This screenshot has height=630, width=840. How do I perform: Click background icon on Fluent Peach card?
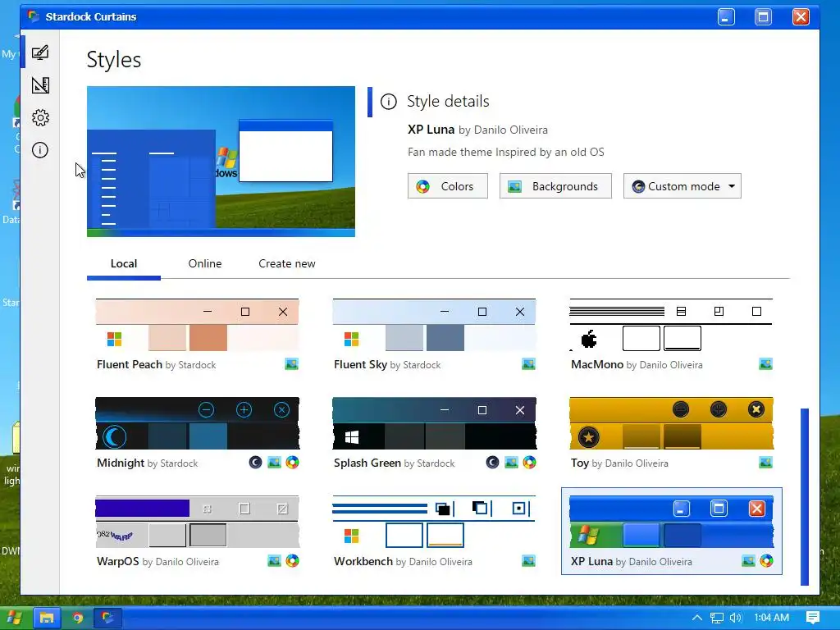click(291, 364)
